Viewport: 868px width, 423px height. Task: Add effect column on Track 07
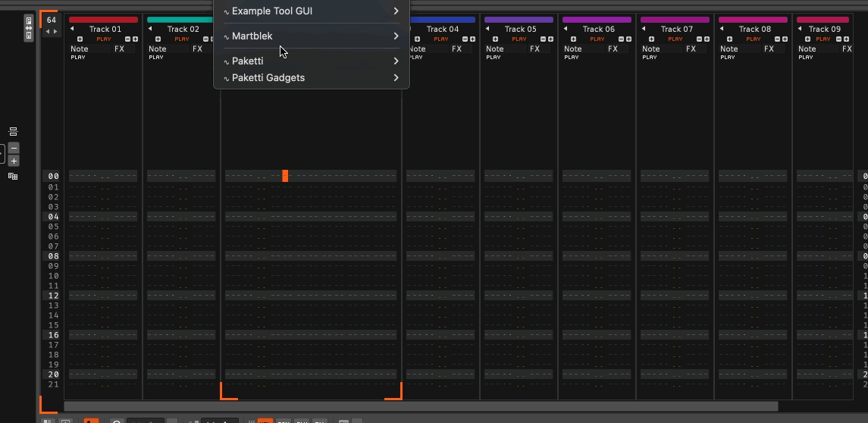tap(707, 39)
